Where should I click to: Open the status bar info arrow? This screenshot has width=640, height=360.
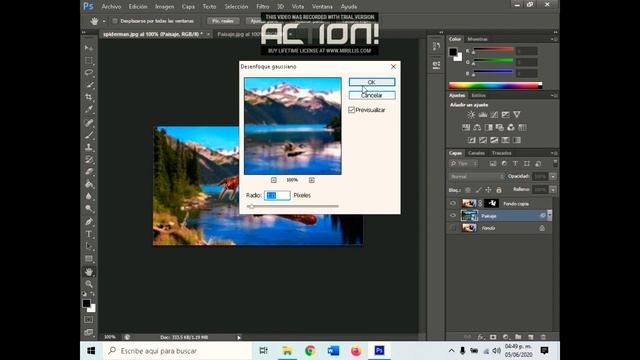[x=239, y=338]
